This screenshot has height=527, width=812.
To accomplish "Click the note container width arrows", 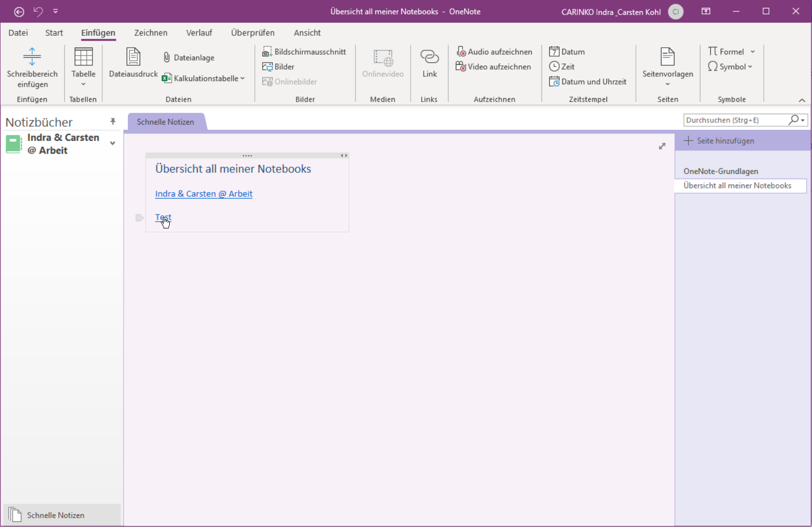I will click(344, 156).
